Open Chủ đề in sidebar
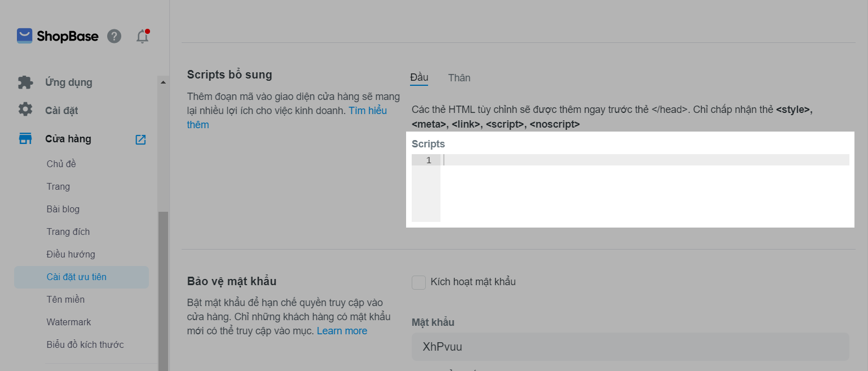Image resolution: width=868 pixels, height=371 pixels. click(x=61, y=164)
